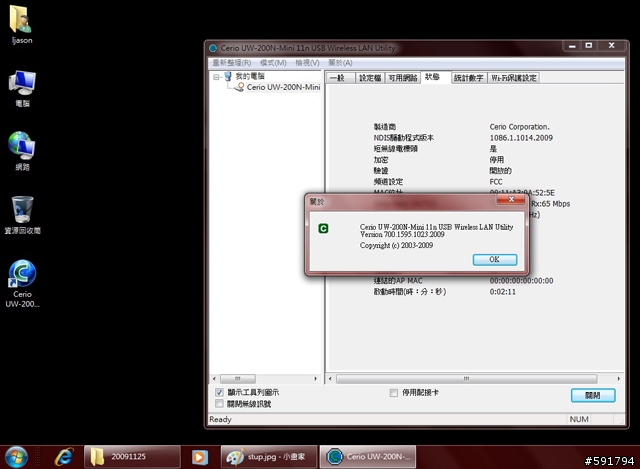The image size is (640, 469).
Task: Toggle the 關閉無線訊號 checkbox
Action: tap(219, 404)
